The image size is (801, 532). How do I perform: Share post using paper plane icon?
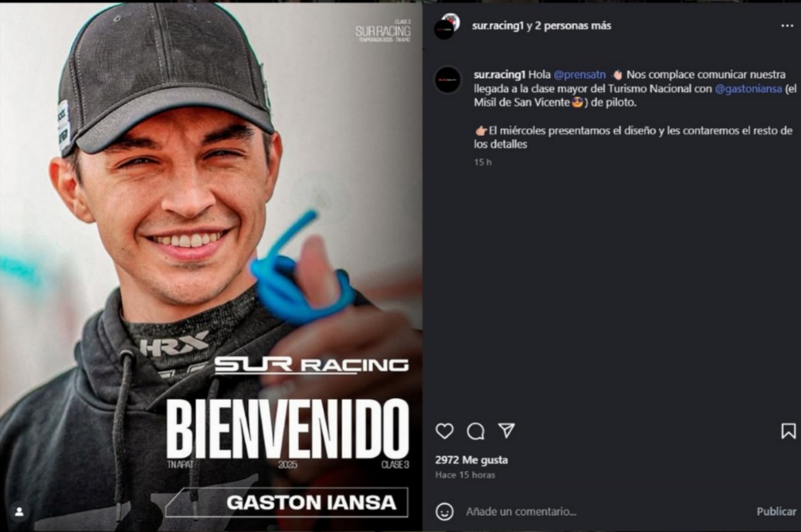pyautogui.click(x=506, y=431)
